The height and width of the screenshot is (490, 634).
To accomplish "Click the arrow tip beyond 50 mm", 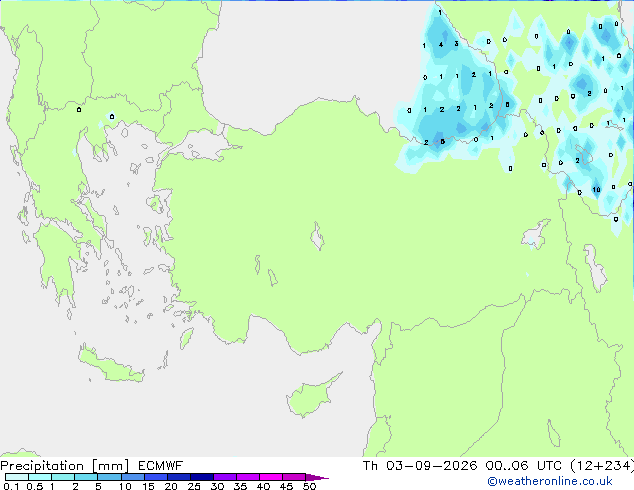I will point(317,477).
